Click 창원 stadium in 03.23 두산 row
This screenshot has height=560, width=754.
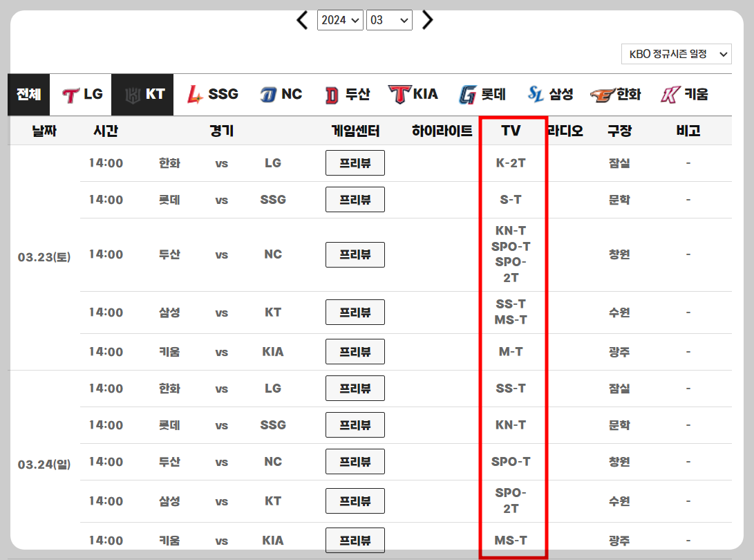click(619, 254)
